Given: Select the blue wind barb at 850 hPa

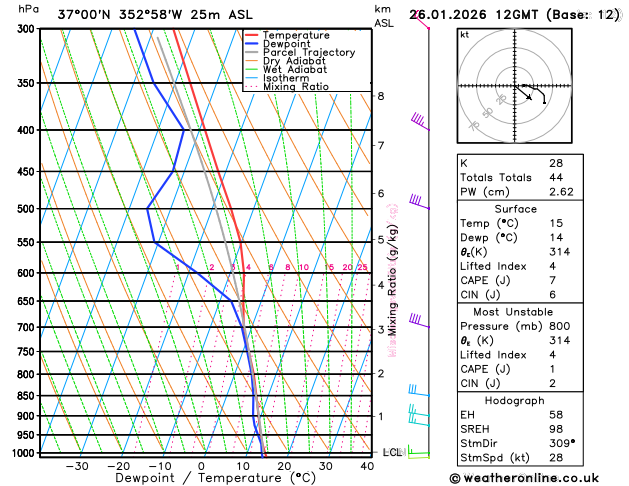Looking at the screenshot, I should pyautogui.click(x=419, y=391).
